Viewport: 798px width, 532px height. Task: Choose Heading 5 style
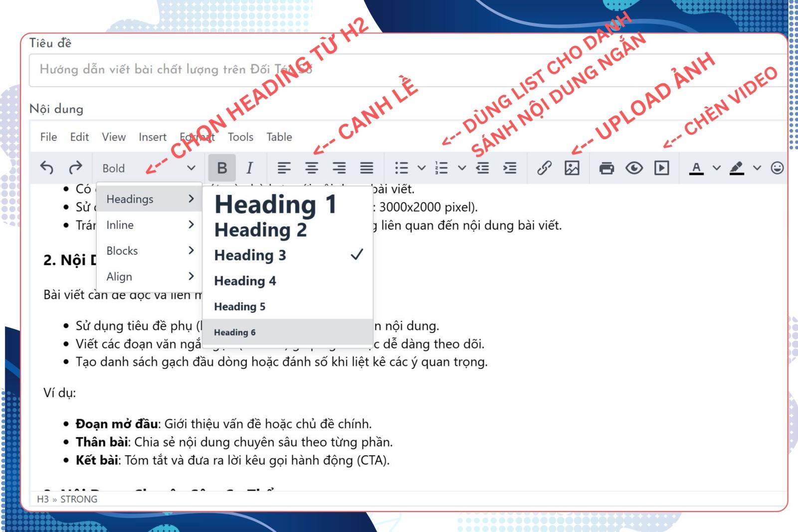(x=288, y=307)
